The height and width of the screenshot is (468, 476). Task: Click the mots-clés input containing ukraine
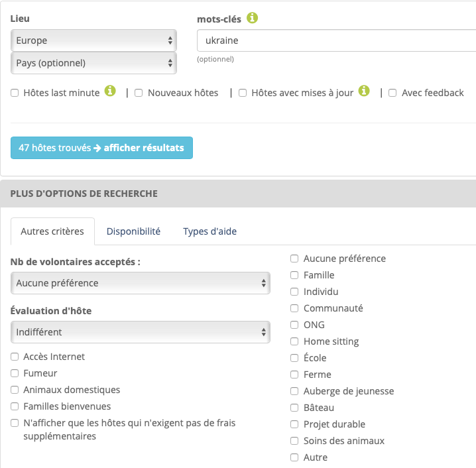click(335, 40)
